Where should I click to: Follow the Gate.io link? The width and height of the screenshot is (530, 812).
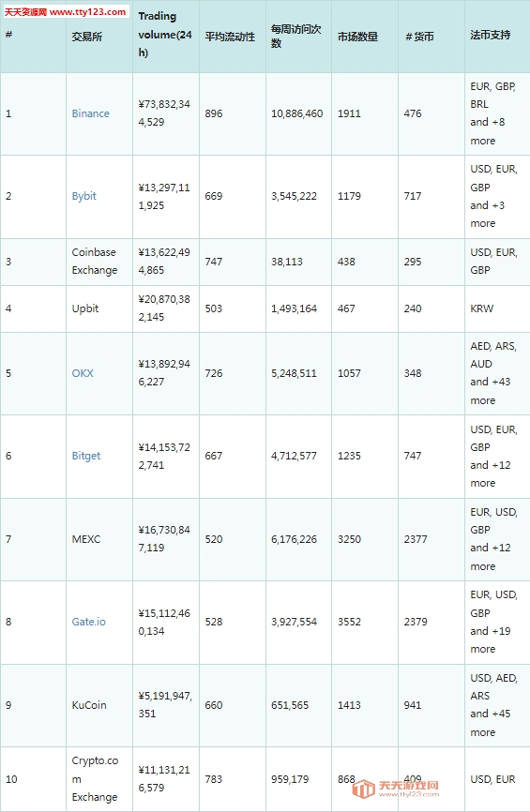pos(88,622)
